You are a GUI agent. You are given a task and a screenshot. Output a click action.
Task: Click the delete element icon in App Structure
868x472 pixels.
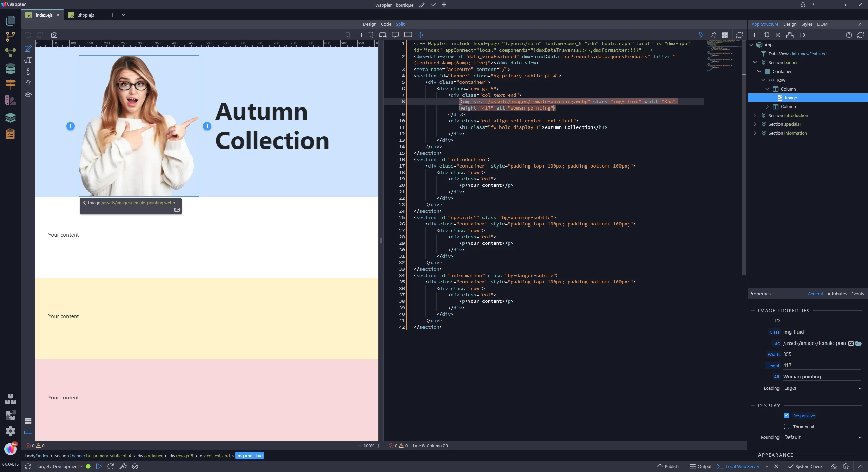coord(778,35)
